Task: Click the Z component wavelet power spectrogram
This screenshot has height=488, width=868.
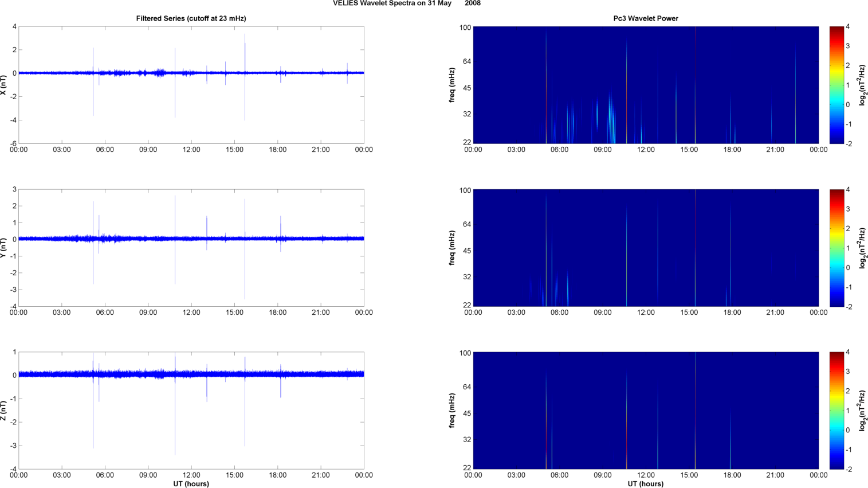Action: (646, 411)
